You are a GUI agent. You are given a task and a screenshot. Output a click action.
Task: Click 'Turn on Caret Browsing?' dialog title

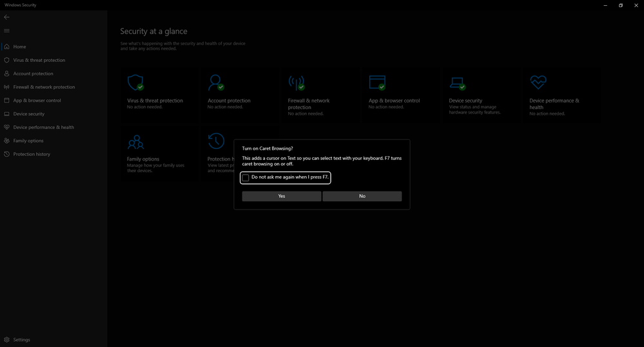pos(268,148)
